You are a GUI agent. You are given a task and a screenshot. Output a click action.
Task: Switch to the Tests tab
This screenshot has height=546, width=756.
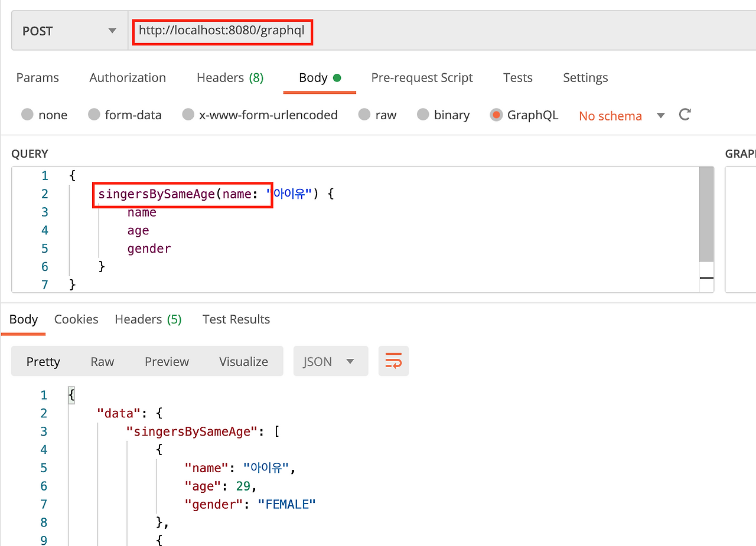point(517,77)
